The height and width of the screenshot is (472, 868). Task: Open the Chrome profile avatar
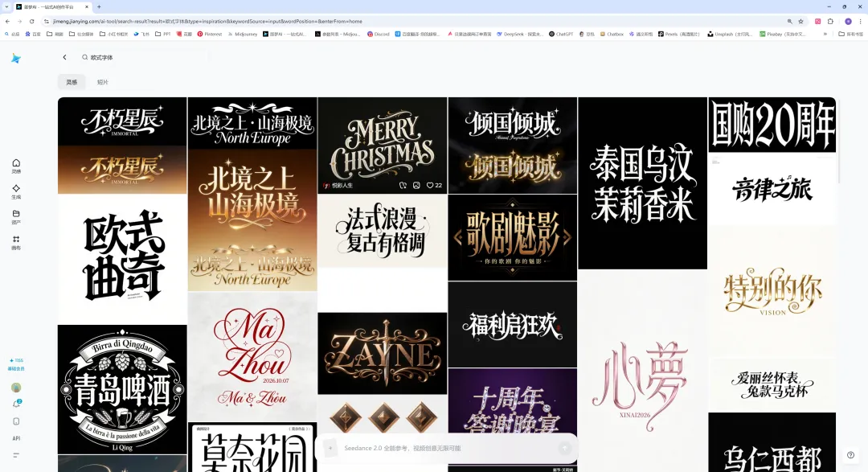pos(848,21)
